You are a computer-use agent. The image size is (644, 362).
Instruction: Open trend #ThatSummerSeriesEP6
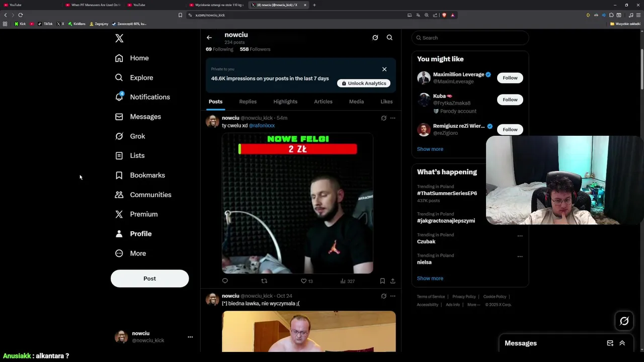click(x=447, y=194)
